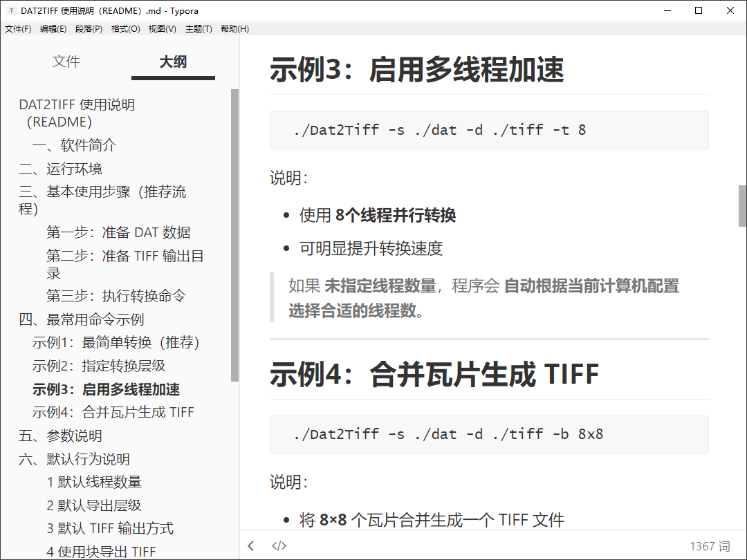Open the 视图(V) menu
This screenshot has width=747, height=560.
(163, 28)
